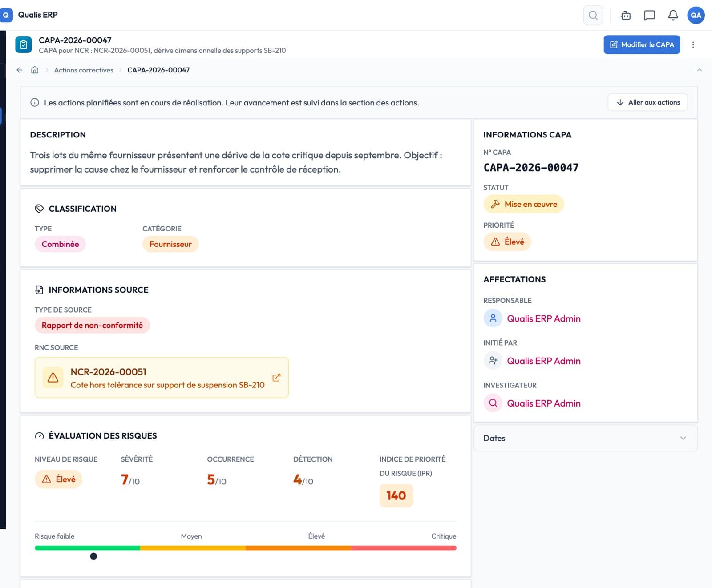The image size is (712, 588).
Task: Click the Élevé priority badge
Action: (x=507, y=242)
